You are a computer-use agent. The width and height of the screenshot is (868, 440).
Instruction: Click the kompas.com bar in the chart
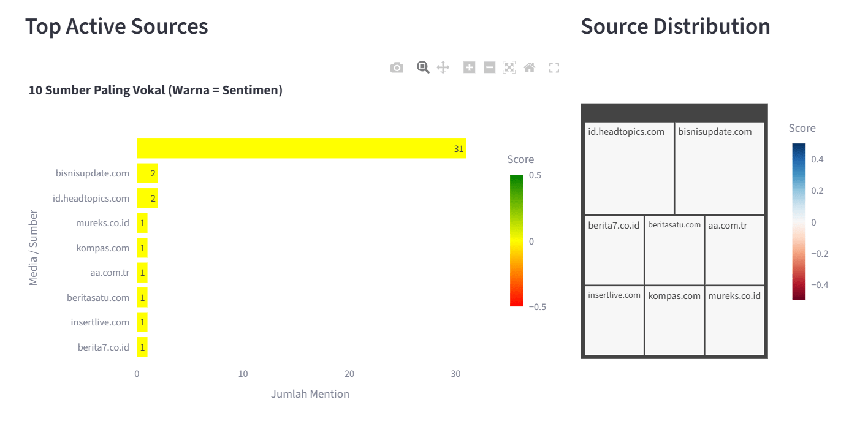pyautogui.click(x=142, y=248)
